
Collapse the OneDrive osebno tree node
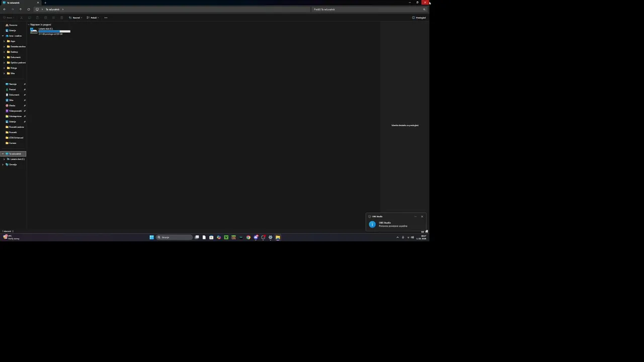point(3,36)
